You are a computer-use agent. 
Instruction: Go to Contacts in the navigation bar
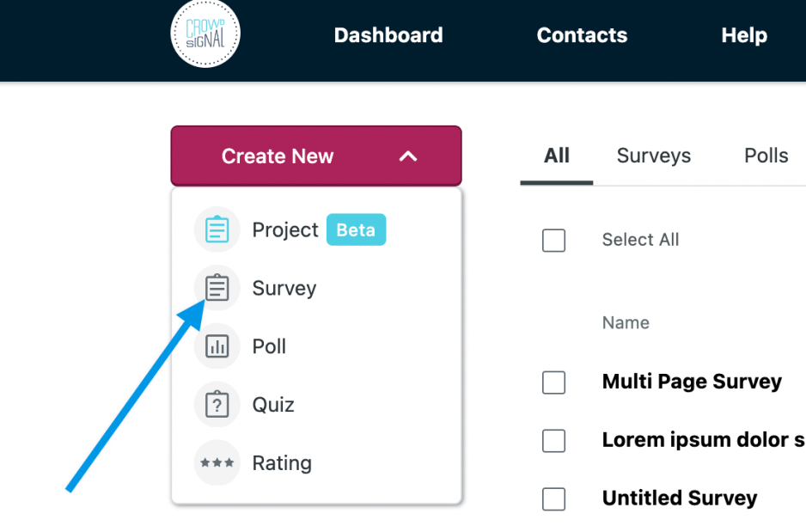582,35
